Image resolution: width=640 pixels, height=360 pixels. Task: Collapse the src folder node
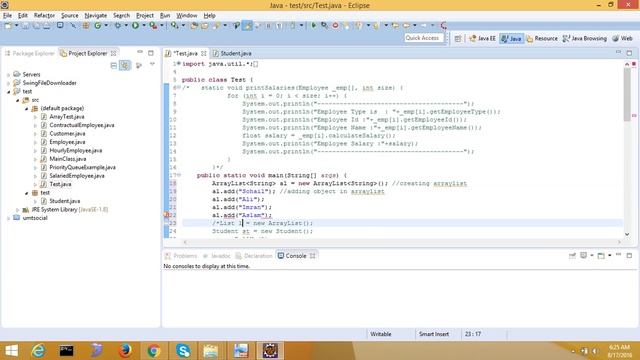(x=18, y=100)
